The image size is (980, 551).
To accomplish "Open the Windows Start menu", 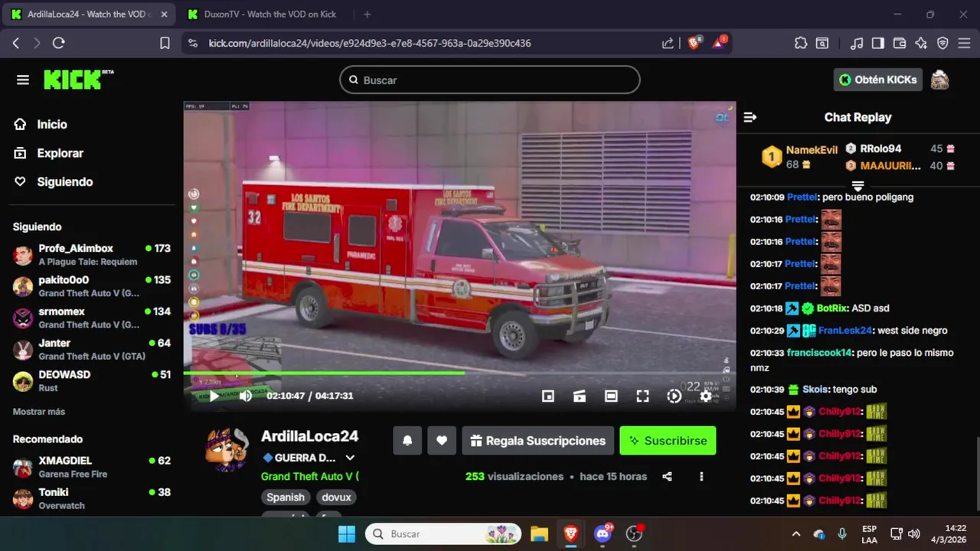I will (347, 533).
